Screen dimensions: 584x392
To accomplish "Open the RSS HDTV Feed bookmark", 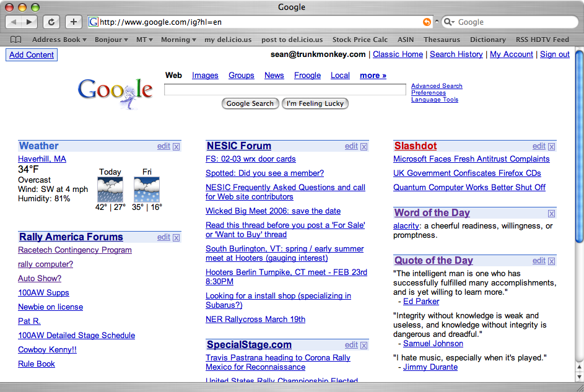I will coord(543,40).
